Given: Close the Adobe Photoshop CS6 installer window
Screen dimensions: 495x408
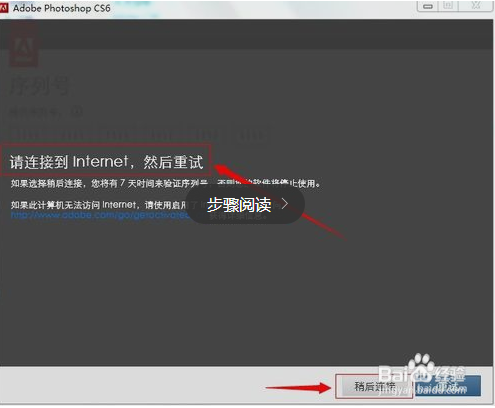Looking at the screenshot, I should pos(475,6).
